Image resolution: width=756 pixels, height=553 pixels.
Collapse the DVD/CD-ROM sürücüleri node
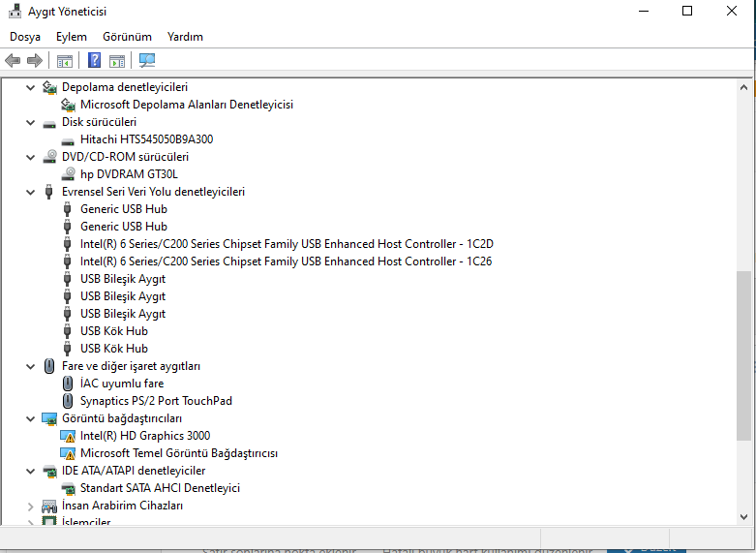click(x=30, y=157)
